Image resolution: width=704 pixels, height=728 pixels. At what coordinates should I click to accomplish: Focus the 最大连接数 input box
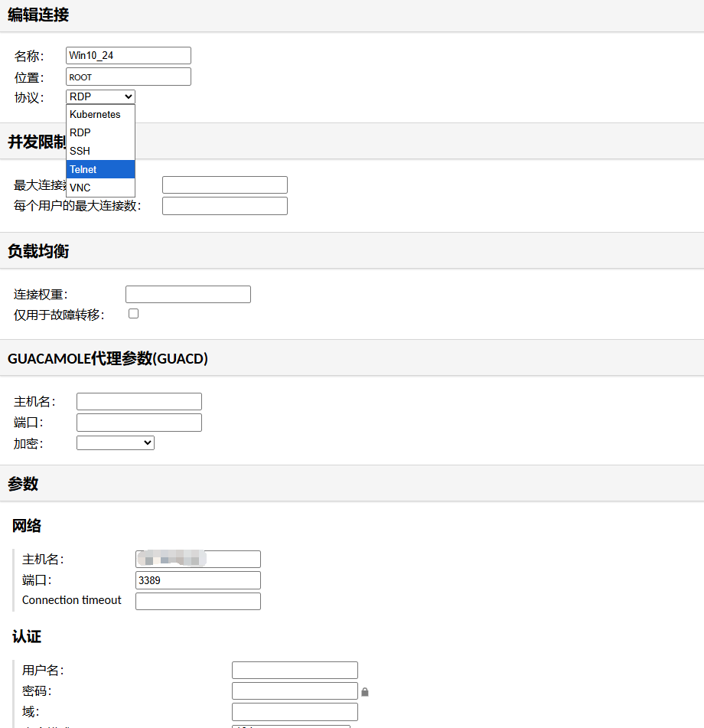(225, 184)
